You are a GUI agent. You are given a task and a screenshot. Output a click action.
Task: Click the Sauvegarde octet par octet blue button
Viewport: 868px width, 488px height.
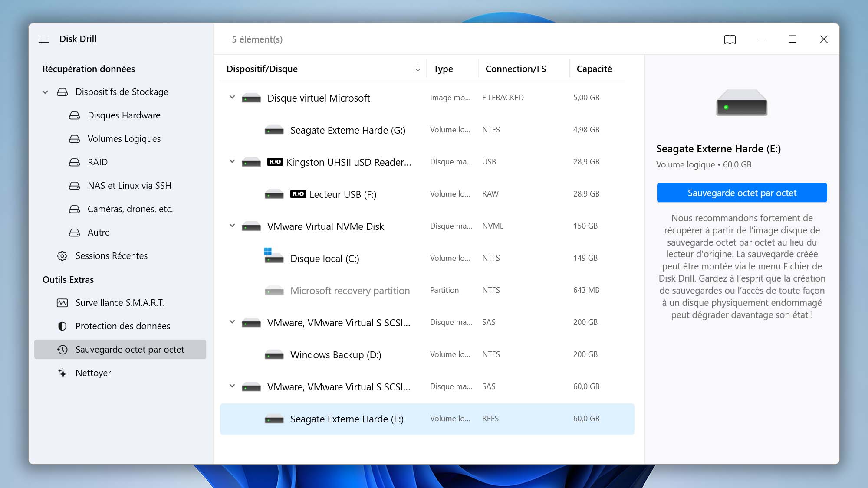tap(742, 193)
